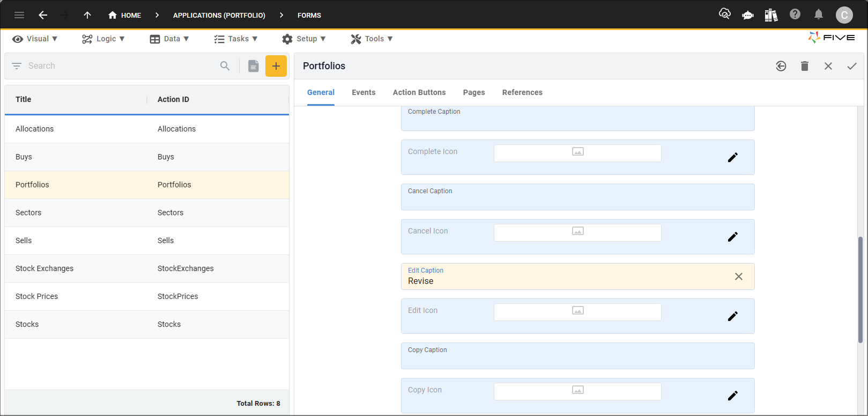Add a new form with plus button
Screen dimensions: 868x416
click(276, 66)
